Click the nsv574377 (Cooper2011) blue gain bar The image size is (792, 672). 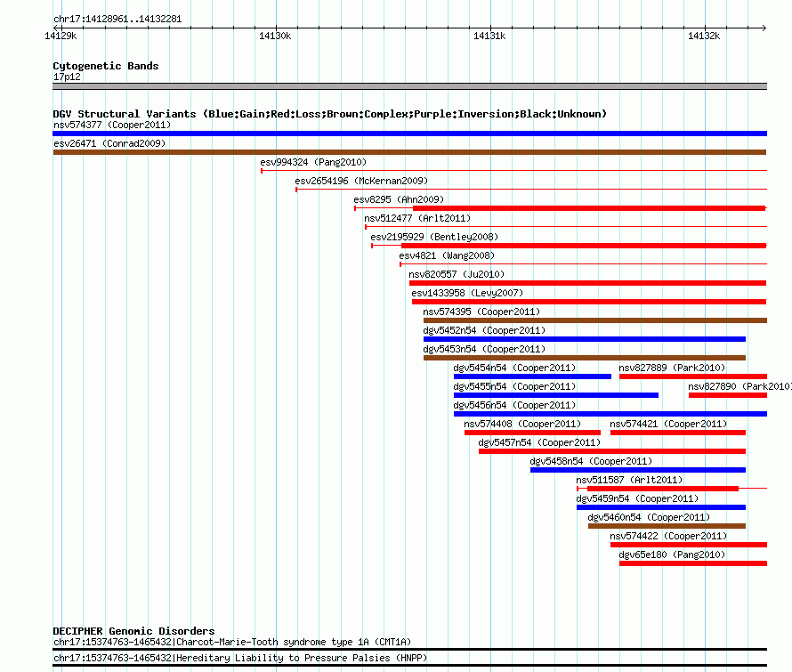coord(409,134)
